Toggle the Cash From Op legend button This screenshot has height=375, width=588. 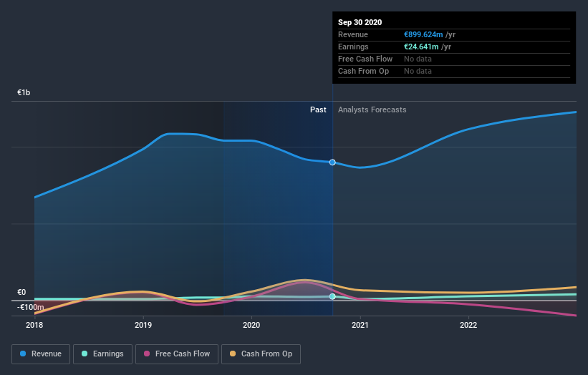261,354
